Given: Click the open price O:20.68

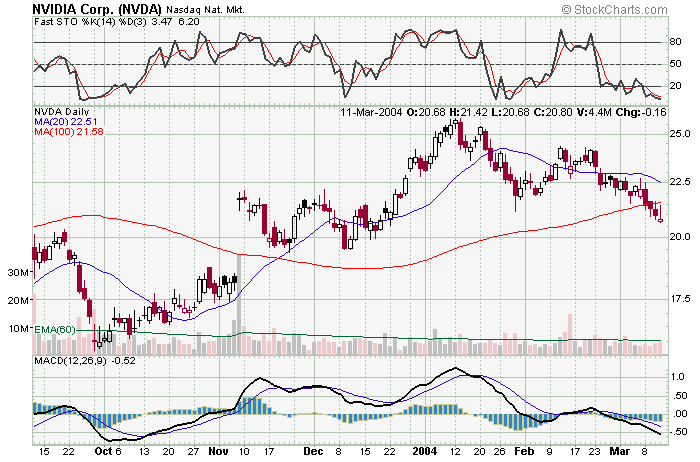Looking at the screenshot, I should pyautogui.click(x=426, y=112).
